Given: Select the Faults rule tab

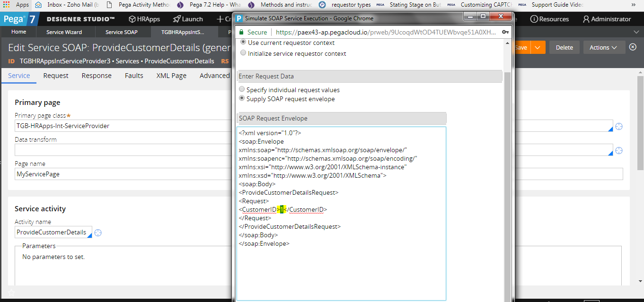Looking at the screenshot, I should coord(134,76).
